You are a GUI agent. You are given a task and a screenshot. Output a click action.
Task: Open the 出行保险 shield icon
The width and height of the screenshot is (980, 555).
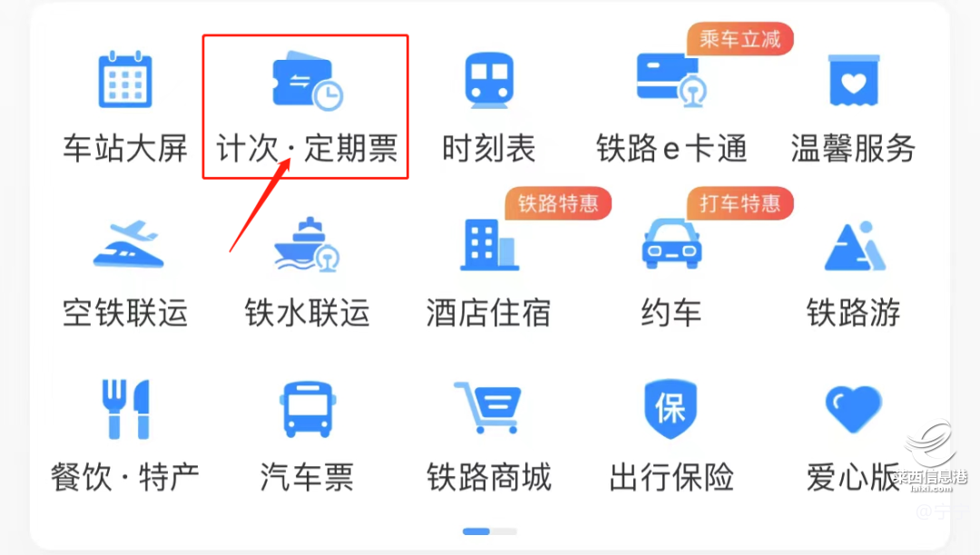pyautogui.click(x=671, y=409)
